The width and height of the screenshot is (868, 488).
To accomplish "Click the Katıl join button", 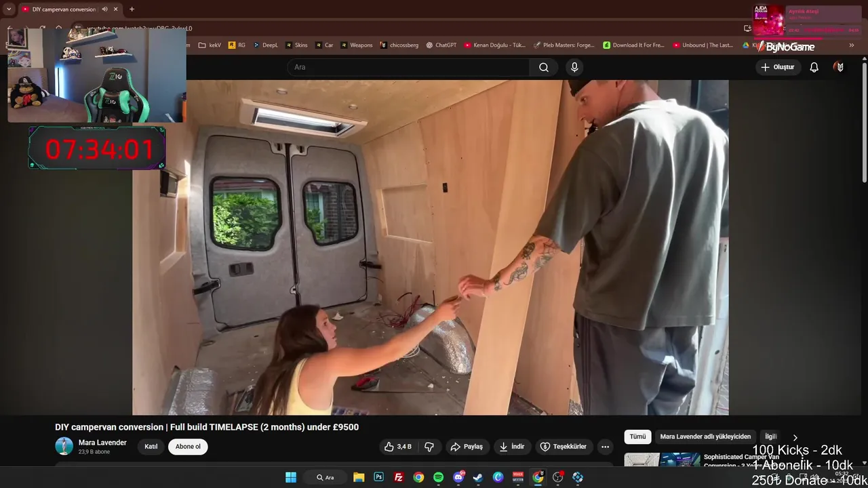I will (151, 447).
